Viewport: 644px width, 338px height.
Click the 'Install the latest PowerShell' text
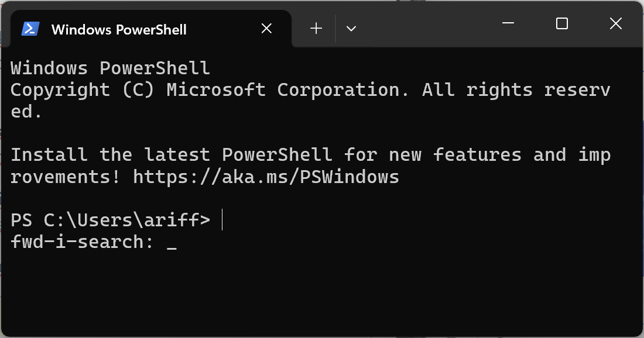tap(172, 155)
